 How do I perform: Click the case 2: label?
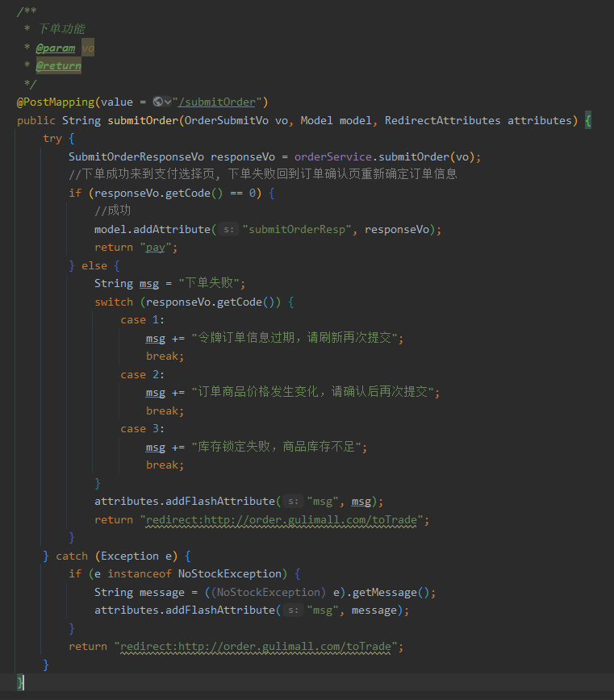143,374
